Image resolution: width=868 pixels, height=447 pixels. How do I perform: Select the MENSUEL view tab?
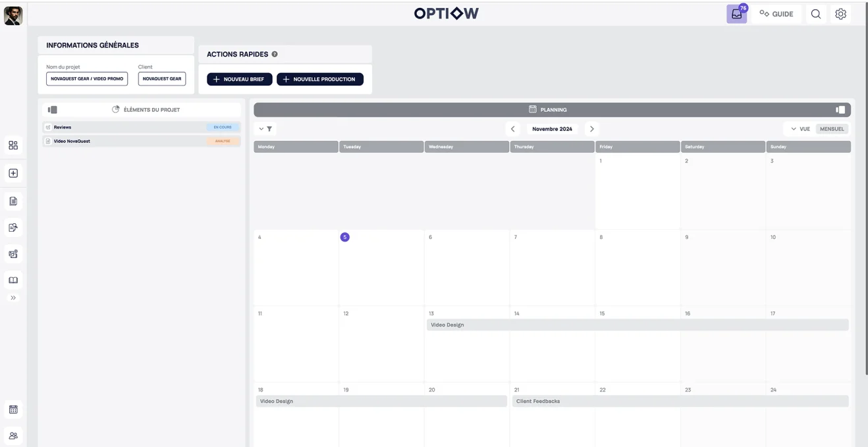(x=832, y=129)
